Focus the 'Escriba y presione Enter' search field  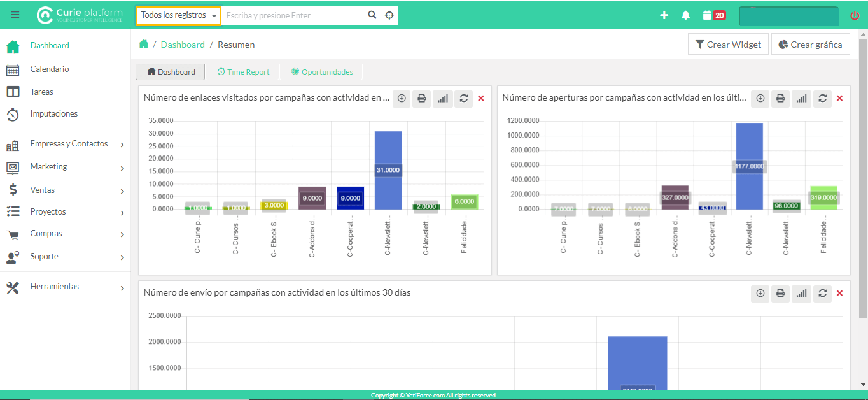293,15
